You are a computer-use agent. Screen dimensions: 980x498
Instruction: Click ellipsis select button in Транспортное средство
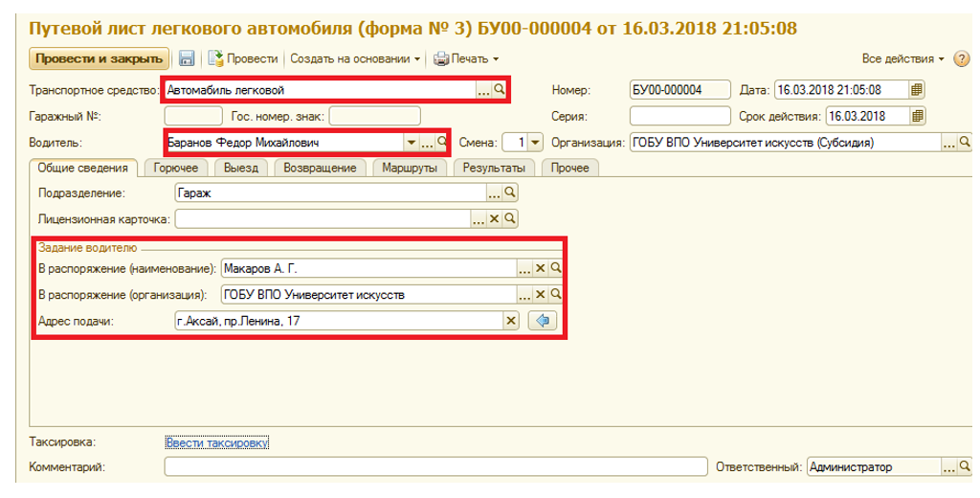[483, 91]
